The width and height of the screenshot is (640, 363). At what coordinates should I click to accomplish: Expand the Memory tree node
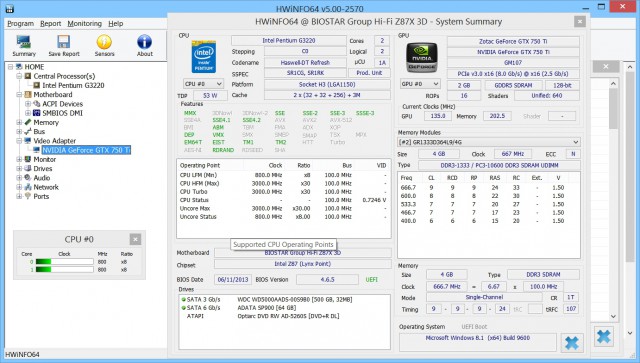pos(19,122)
